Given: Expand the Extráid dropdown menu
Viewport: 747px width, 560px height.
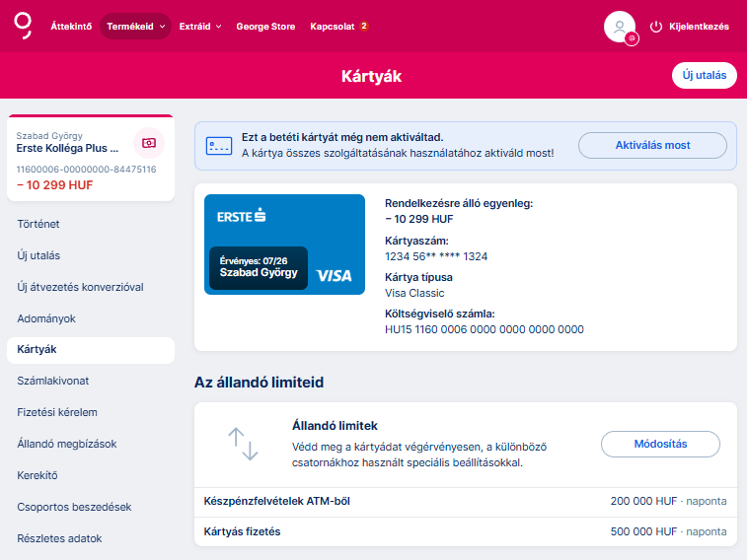Looking at the screenshot, I should coord(200,27).
